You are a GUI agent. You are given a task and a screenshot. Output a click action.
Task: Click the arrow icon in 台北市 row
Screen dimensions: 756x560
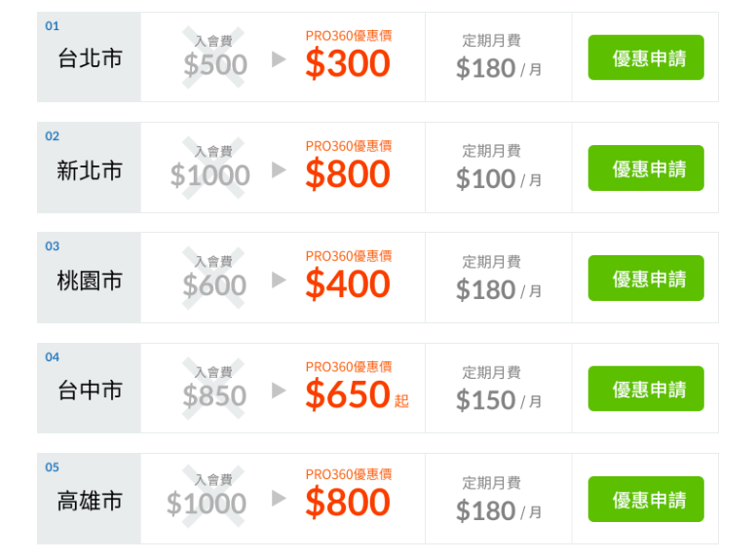tap(279, 59)
